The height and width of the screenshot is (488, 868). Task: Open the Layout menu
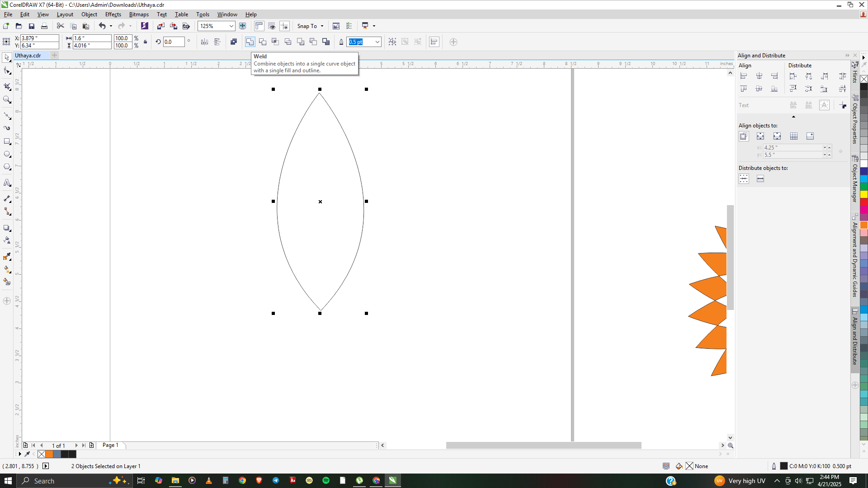[x=65, y=14]
